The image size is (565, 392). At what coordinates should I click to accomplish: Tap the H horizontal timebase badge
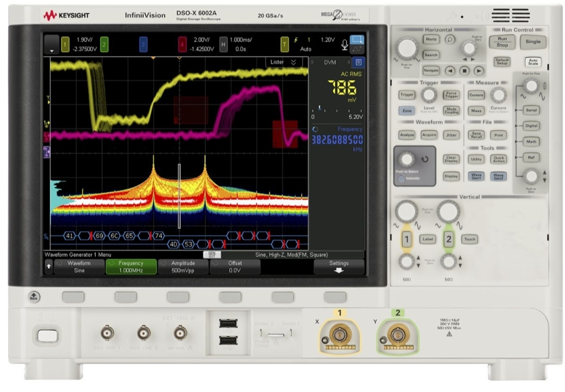click(x=223, y=45)
